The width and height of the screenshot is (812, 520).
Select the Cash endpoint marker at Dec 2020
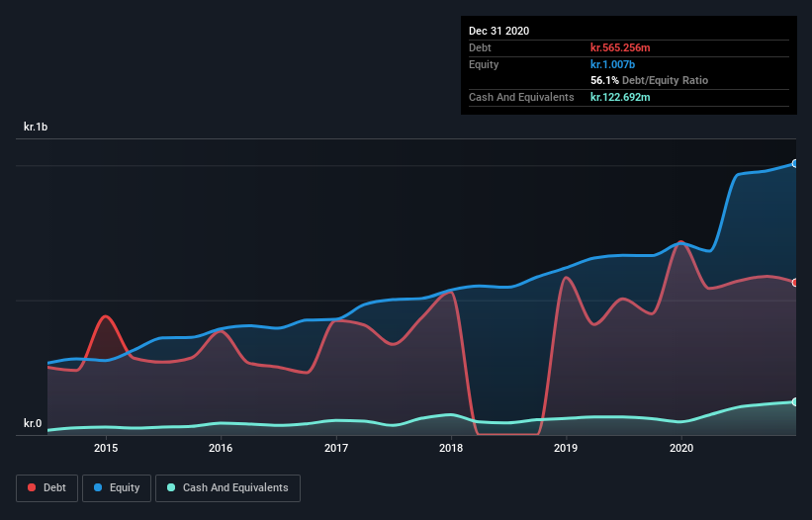[795, 402]
